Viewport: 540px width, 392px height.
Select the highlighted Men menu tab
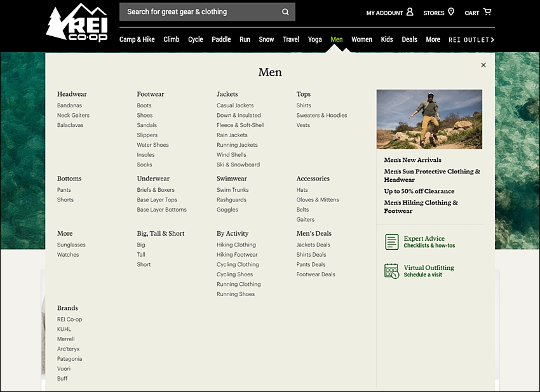(337, 39)
